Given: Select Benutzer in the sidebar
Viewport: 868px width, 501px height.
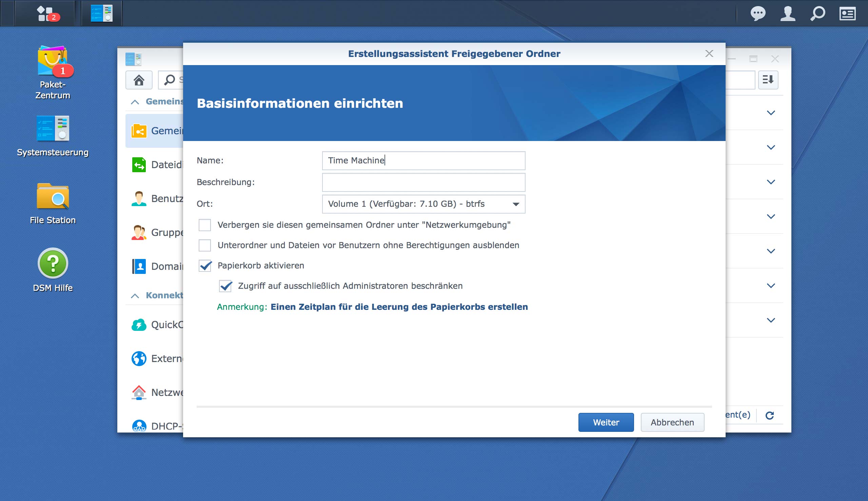Looking at the screenshot, I should coord(154,199).
